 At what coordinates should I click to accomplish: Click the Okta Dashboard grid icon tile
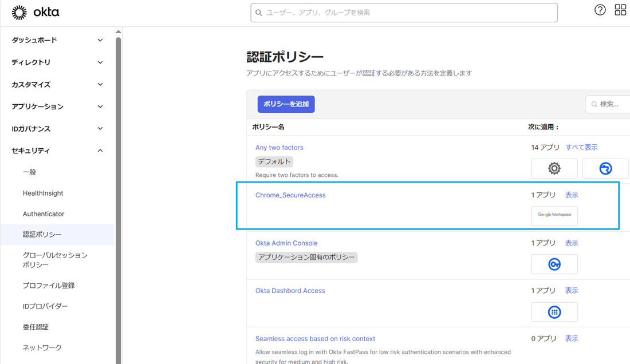pyautogui.click(x=554, y=312)
